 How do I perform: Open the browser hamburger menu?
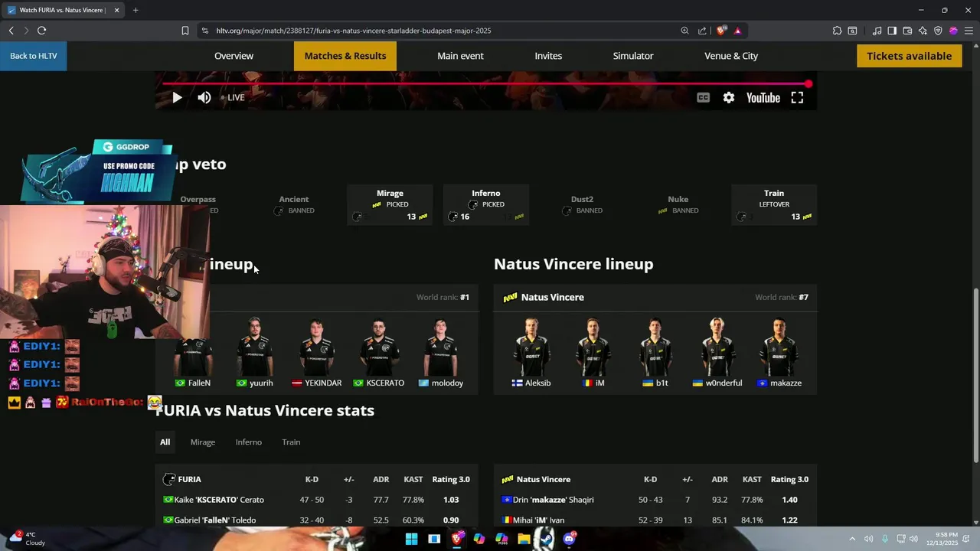[969, 31]
